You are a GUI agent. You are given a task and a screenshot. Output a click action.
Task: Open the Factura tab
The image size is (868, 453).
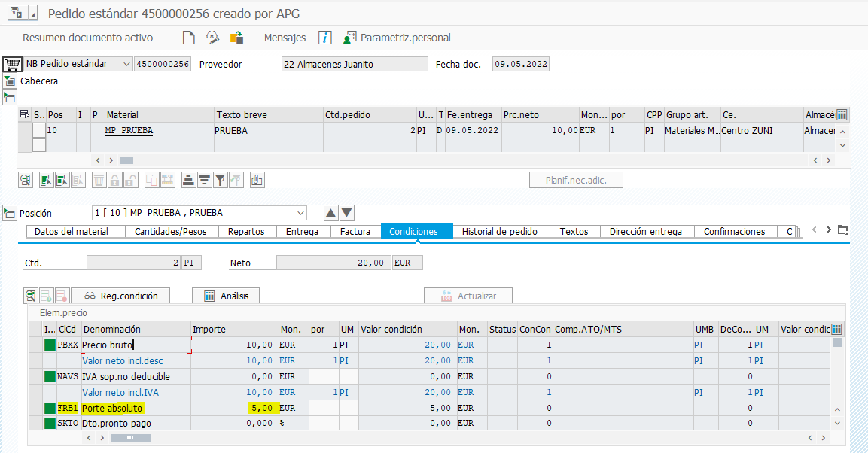pyautogui.click(x=355, y=231)
